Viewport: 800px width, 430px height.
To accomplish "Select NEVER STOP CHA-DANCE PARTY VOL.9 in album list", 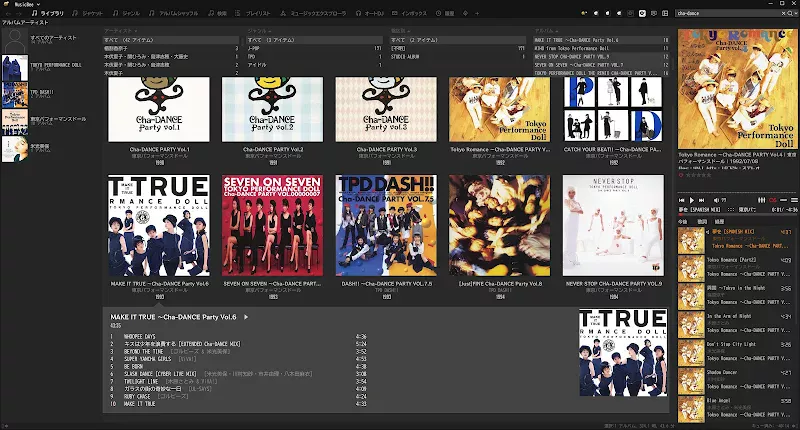I will tap(601, 57).
